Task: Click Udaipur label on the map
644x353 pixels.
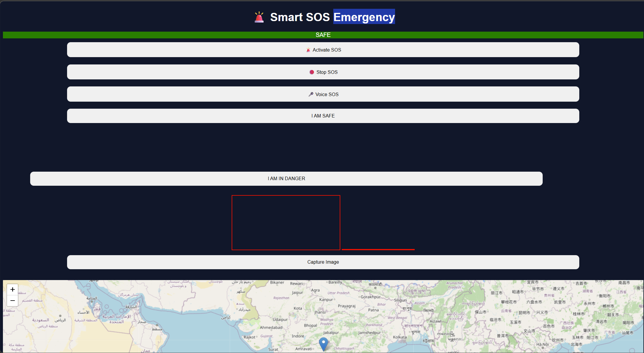Action: (280, 320)
